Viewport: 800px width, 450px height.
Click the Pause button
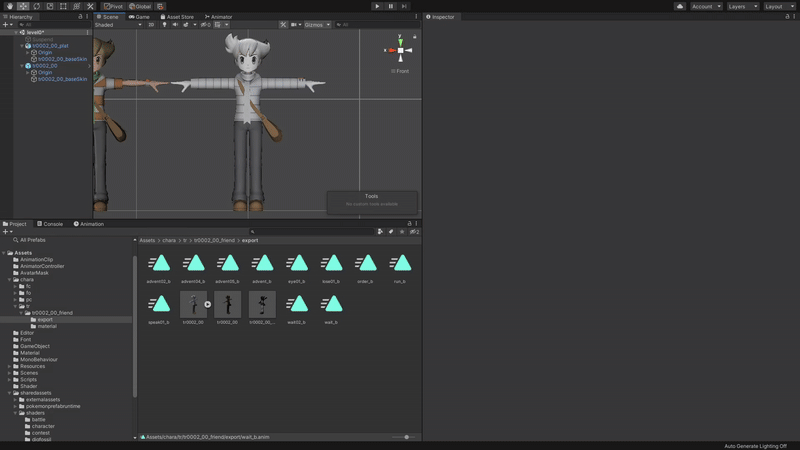coord(391,6)
